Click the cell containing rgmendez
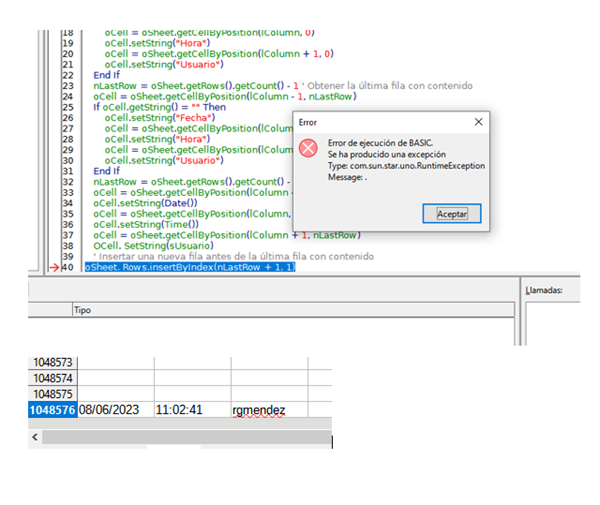The width and height of the screenshot is (600, 505). (x=268, y=409)
